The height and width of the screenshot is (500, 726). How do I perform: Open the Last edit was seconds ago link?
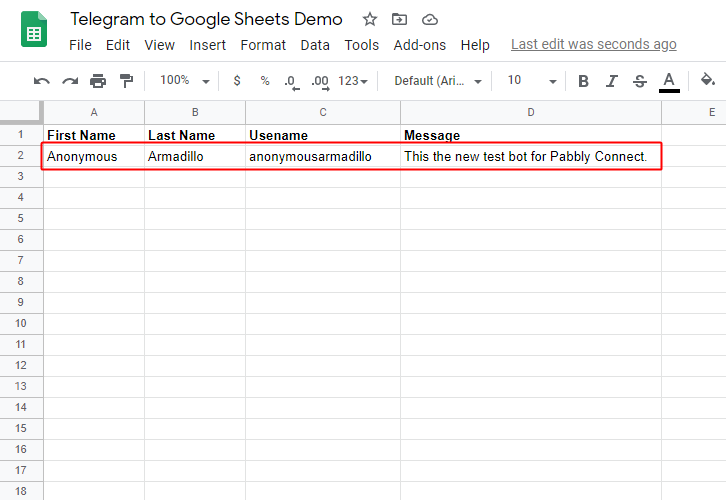594,44
